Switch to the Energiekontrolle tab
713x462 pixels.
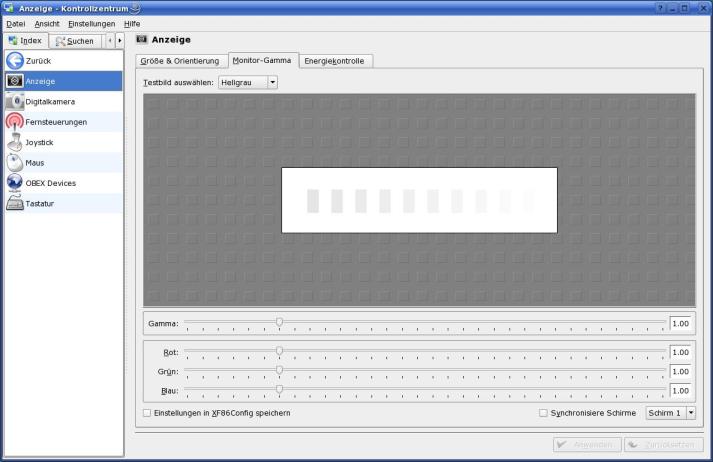[335, 61]
